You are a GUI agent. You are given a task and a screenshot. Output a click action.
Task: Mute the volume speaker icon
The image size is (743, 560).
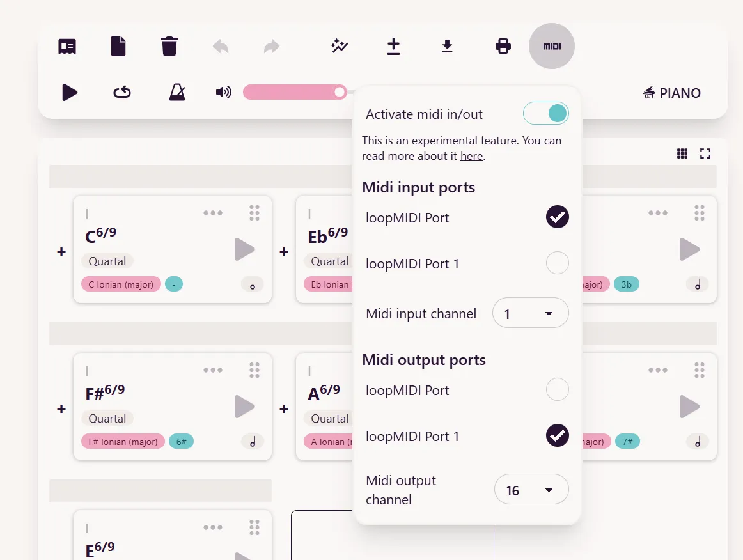pos(224,92)
